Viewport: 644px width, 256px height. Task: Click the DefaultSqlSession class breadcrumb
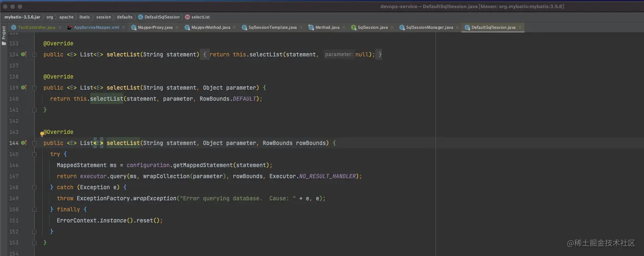159,17
